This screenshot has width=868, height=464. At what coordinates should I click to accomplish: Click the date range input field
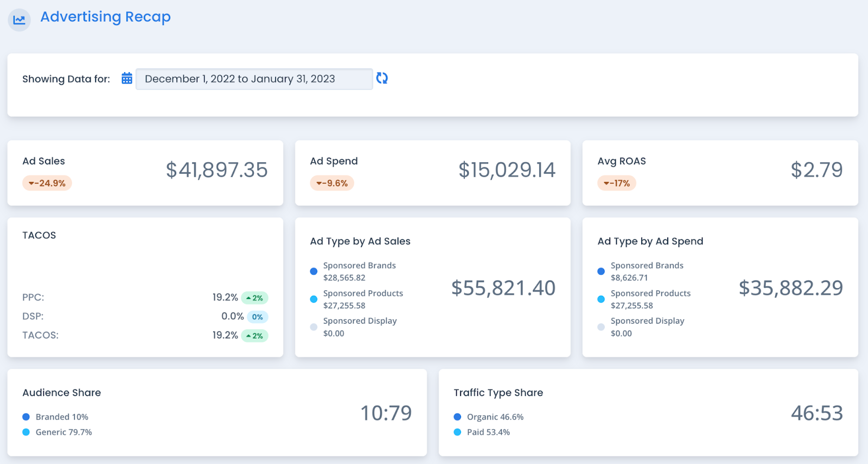[x=254, y=79]
